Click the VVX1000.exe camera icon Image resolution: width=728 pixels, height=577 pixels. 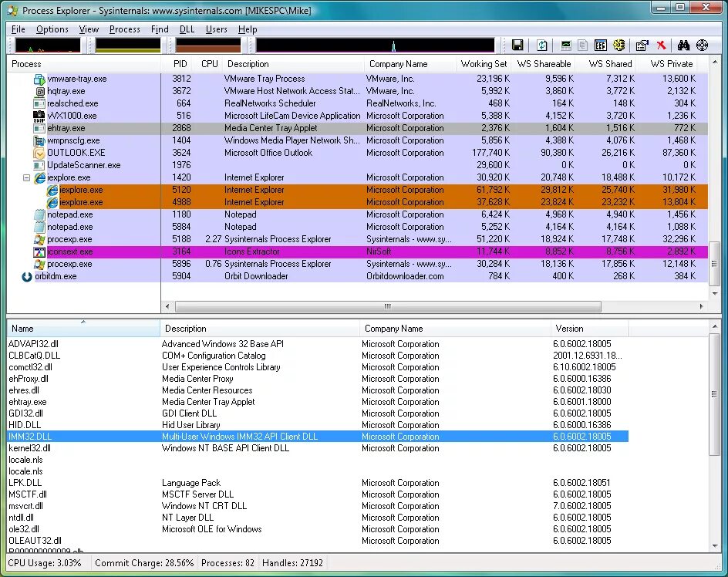tap(39, 116)
